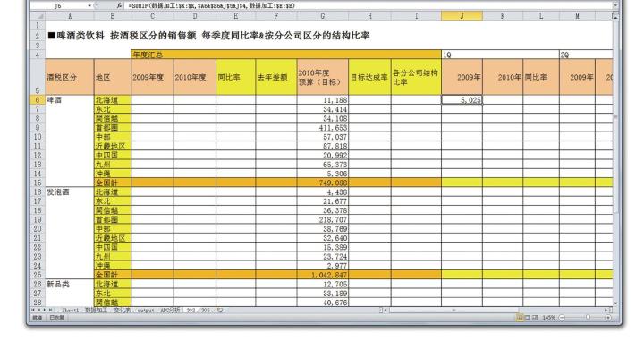644x341 pixels.
Task: Select column B header
Action: pos(113,16)
